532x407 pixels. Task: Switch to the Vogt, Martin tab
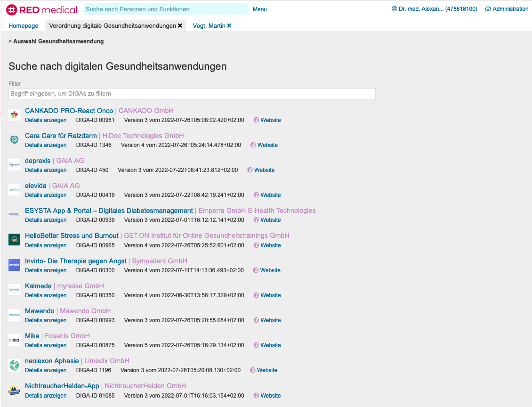[209, 26]
